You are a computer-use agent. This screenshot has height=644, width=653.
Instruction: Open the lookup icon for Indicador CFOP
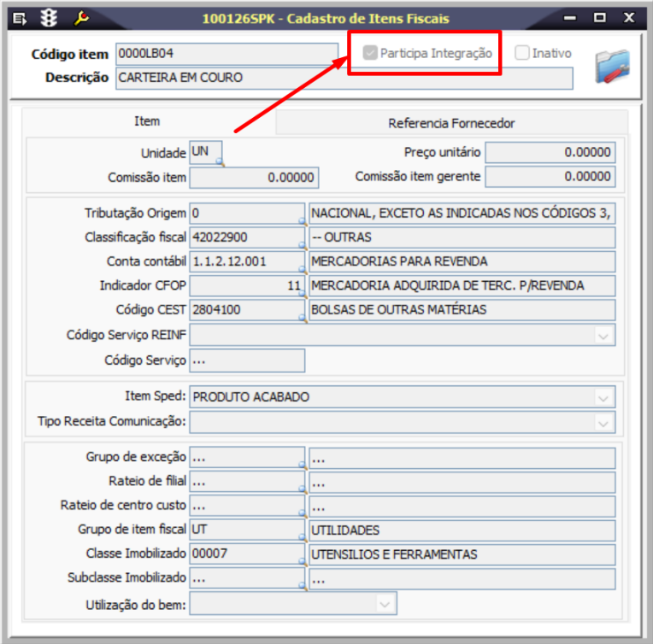click(x=303, y=294)
